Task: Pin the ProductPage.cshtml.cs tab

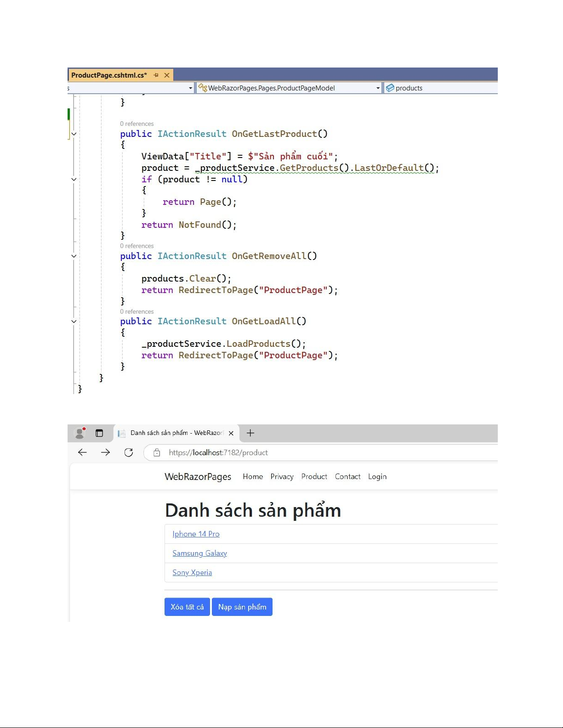Action: tap(156, 75)
